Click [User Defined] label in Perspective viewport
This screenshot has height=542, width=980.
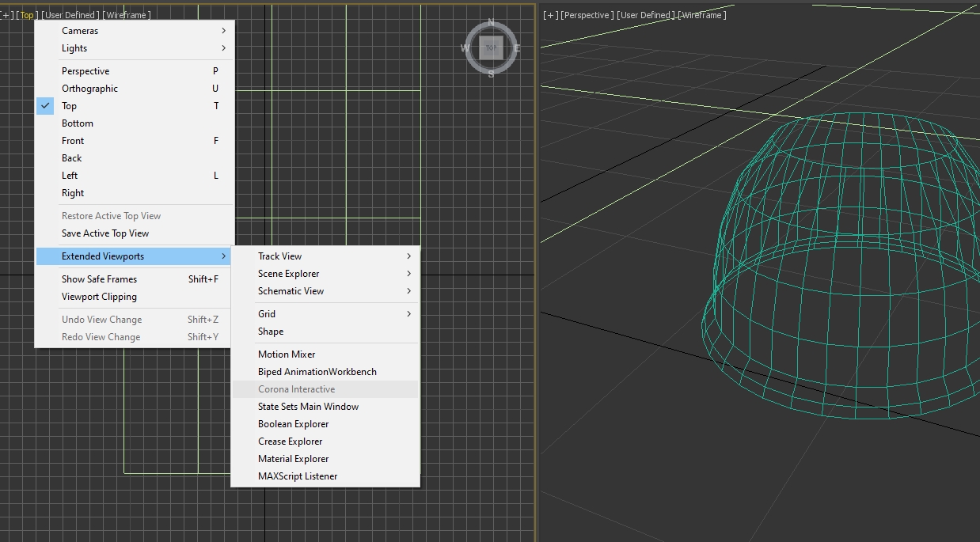point(646,15)
